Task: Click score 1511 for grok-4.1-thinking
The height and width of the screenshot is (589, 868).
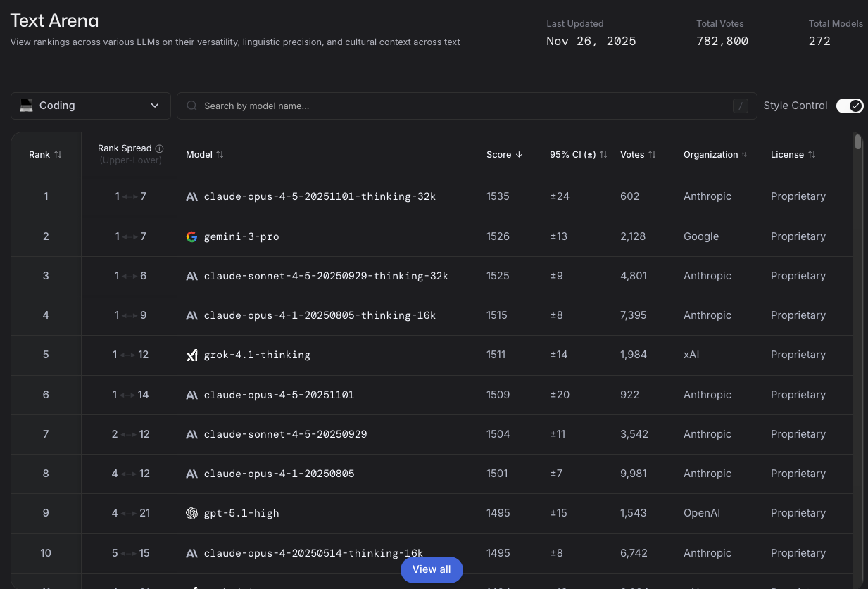Action: (x=496, y=355)
